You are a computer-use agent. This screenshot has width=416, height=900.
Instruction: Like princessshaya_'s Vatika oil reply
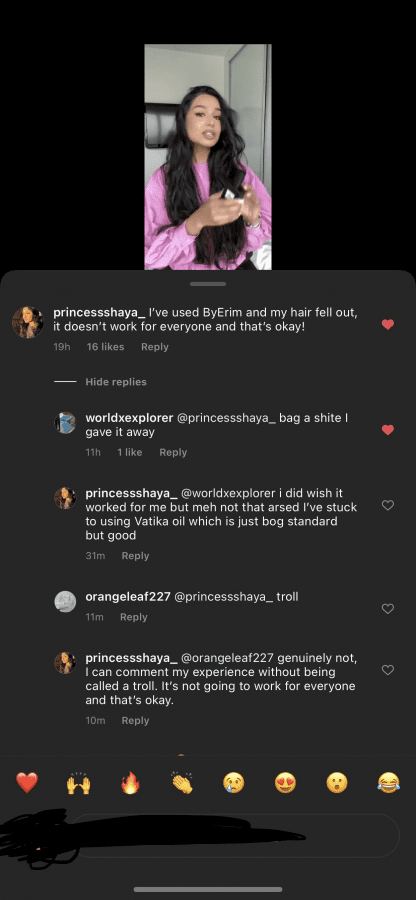point(388,505)
